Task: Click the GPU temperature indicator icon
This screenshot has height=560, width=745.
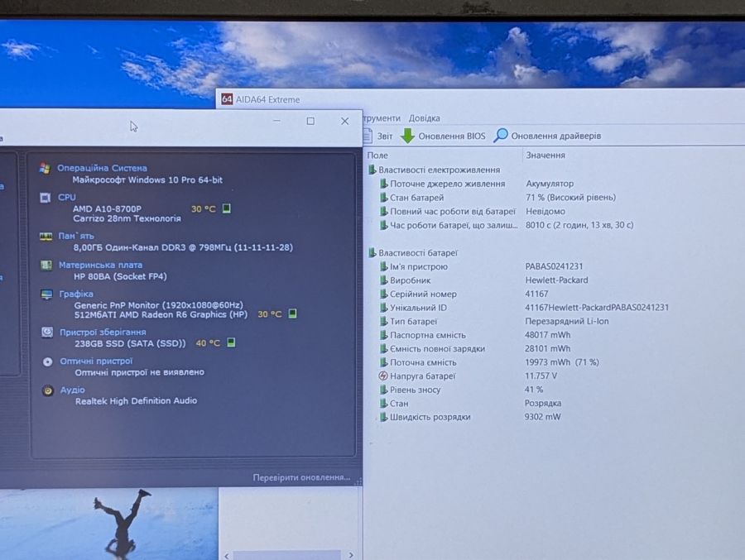Action: 293,314
